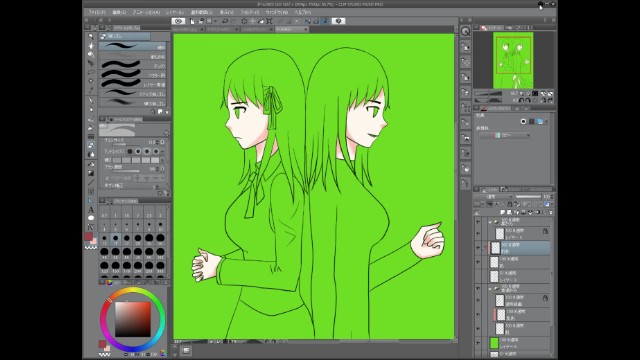This screenshot has width=640, height=360.
Task: Select the Auto select wand tool
Action: tap(91, 81)
